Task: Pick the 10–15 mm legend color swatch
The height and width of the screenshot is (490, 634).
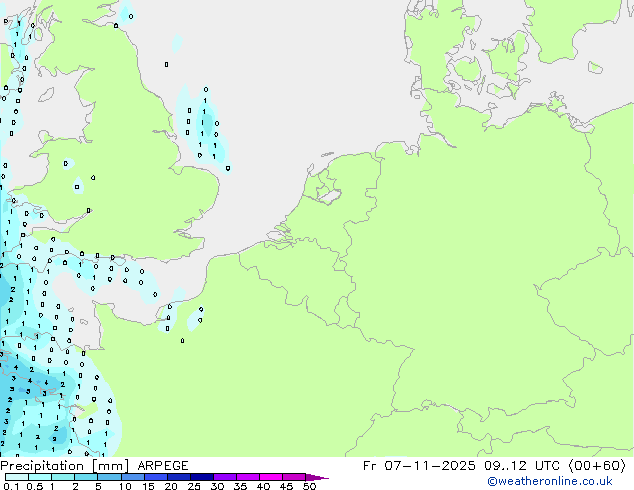Action: click(132, 477)
